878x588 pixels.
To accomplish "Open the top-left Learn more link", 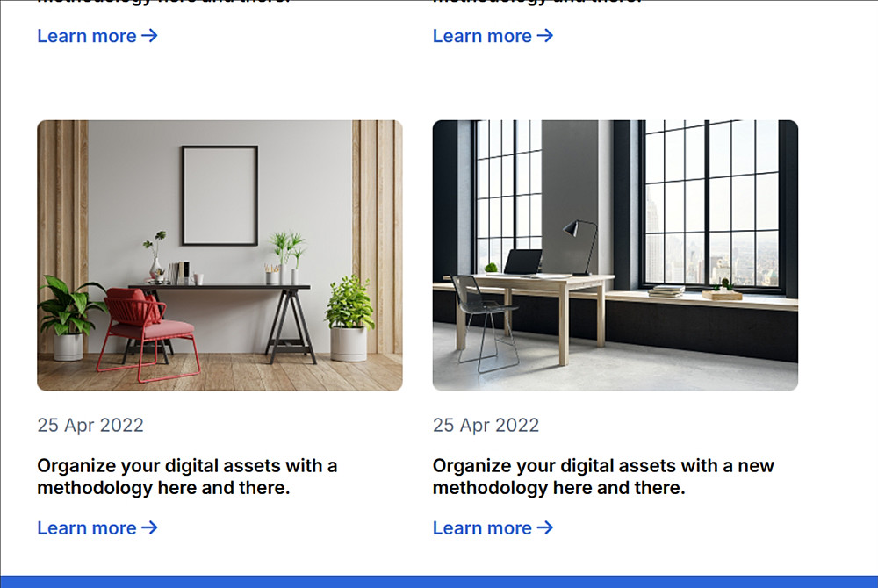I will click(x=97, y=36).
